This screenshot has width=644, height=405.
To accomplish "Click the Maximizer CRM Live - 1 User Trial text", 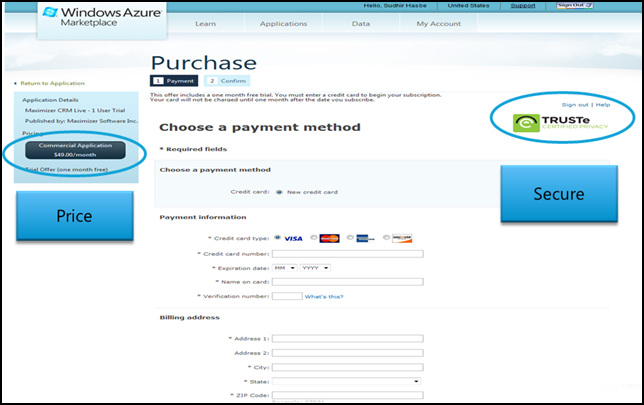I will (75, 110).
